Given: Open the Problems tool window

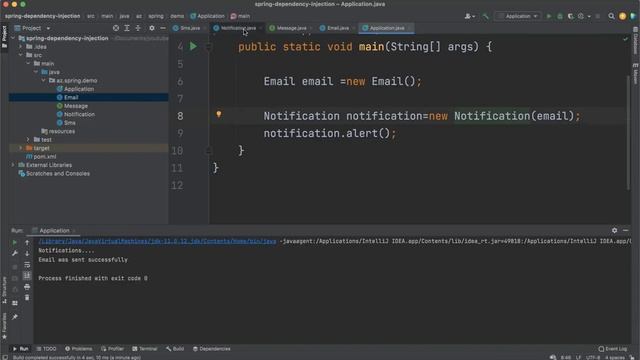Looking at the screenshot, I should coord(78,349).
